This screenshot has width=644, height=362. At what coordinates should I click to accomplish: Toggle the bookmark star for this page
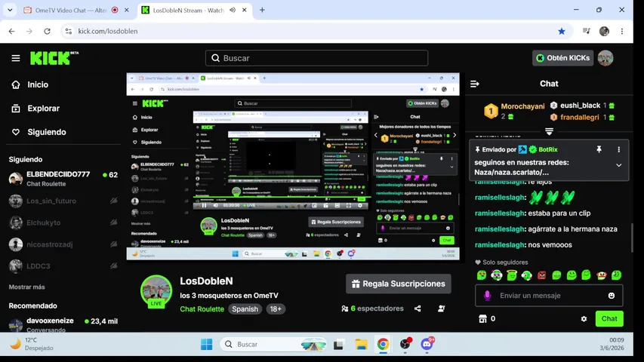click(562, 31)
